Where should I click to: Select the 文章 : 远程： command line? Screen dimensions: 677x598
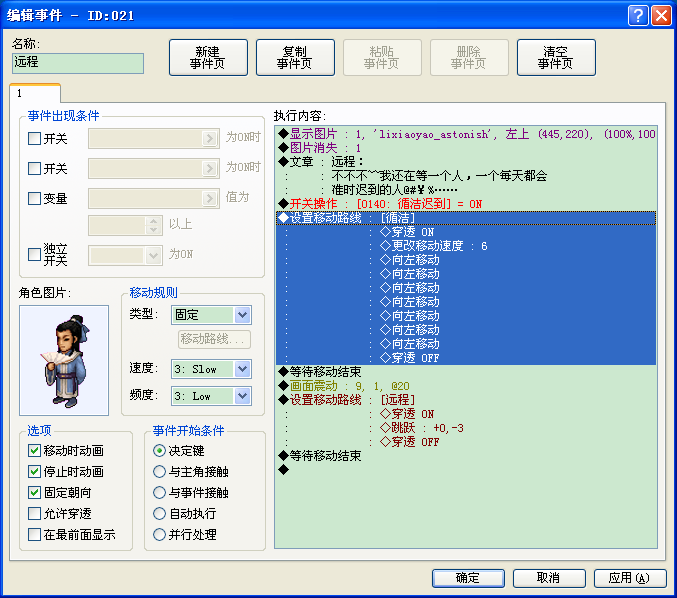(x=466, y=162)
